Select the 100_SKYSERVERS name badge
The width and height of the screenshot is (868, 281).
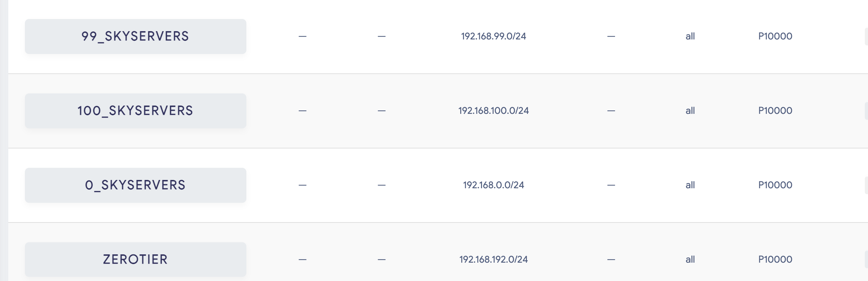pos(135,111)
